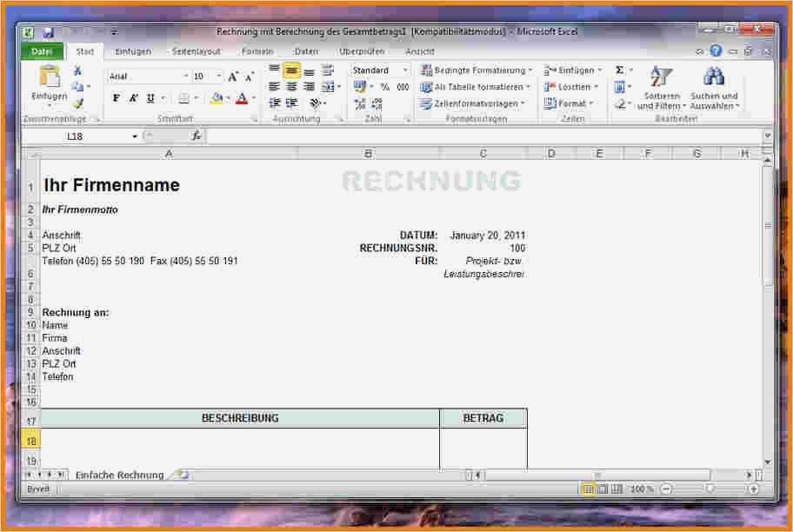Apply the currency format icon in Zahl group
The height and width of the screenshot is (532, 793).
click(358, 84)
